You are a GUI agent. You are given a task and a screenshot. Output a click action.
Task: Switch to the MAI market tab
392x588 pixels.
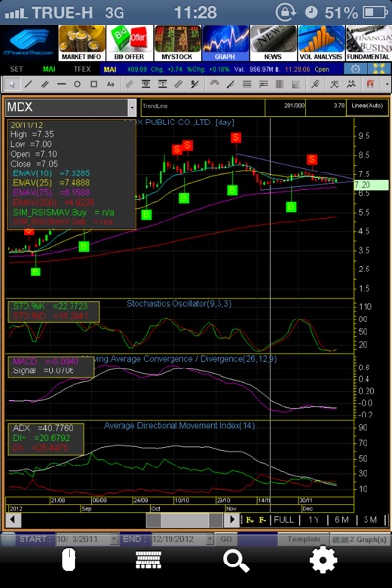49,69
